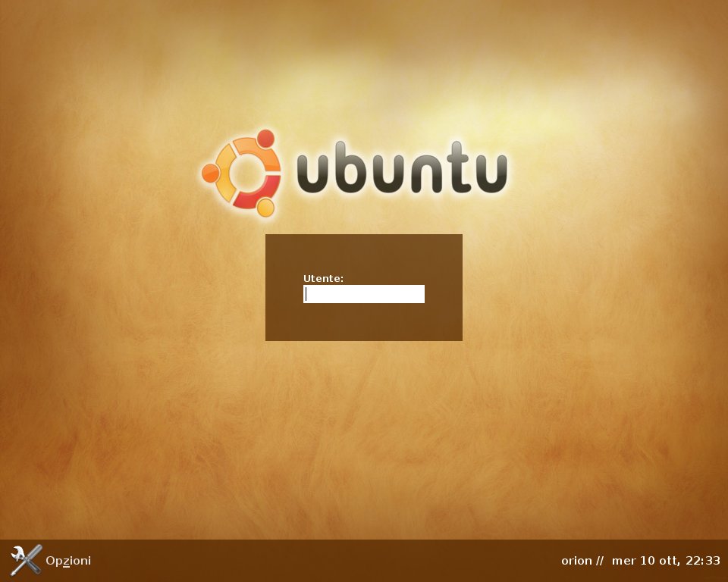Viewport: 728px width, 582px height.
Task: Open the Opzioni menu label
Action: pyautogui.click(x=68, y=561)
